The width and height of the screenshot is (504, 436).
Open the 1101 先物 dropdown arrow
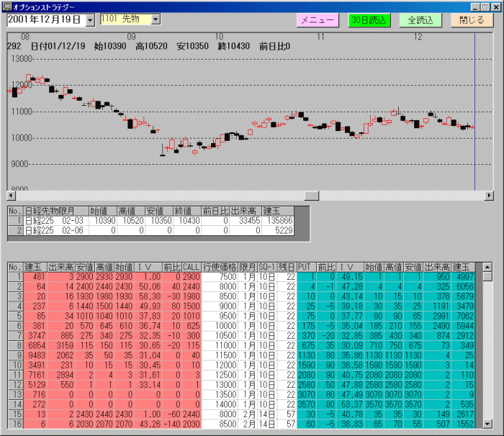156,19
